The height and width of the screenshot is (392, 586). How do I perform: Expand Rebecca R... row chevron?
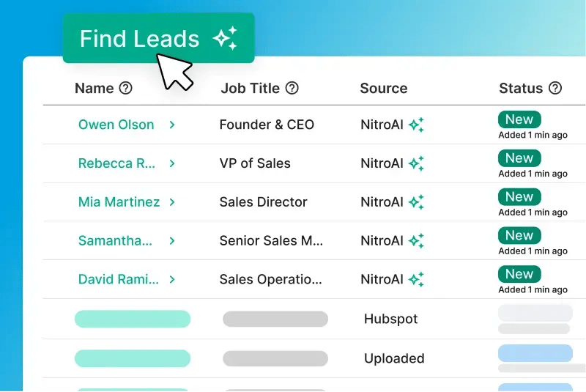(172, 163)
